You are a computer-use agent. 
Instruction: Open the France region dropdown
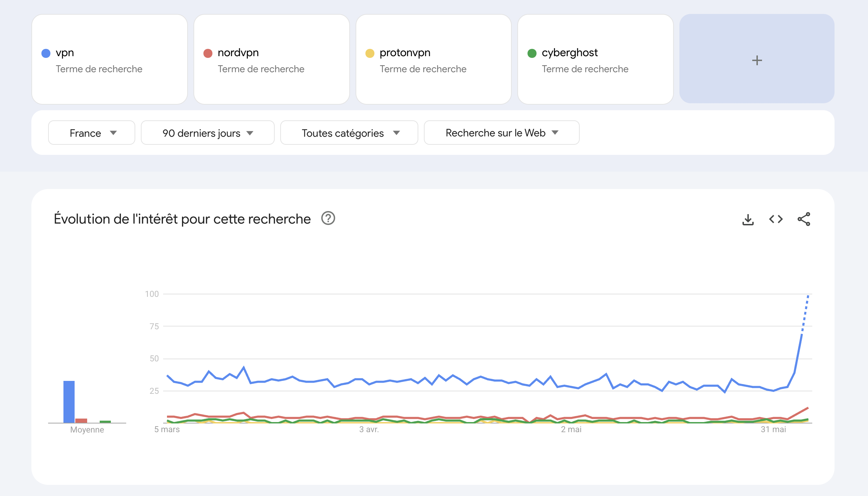click(x=92, y=133)
